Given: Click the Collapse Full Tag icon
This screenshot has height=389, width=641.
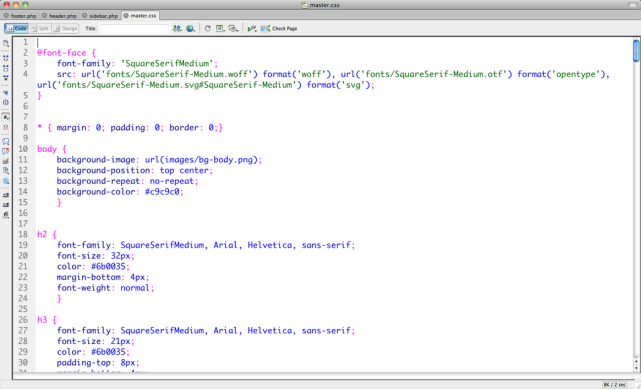Looking at the screenshot, I should click(x=6, y=58).
